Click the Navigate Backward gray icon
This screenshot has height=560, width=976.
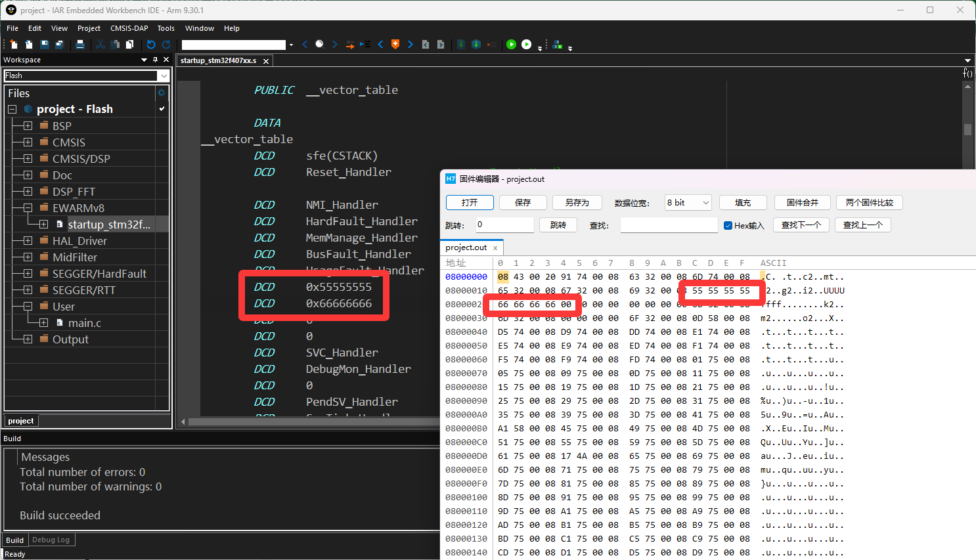tap(426, 44)
